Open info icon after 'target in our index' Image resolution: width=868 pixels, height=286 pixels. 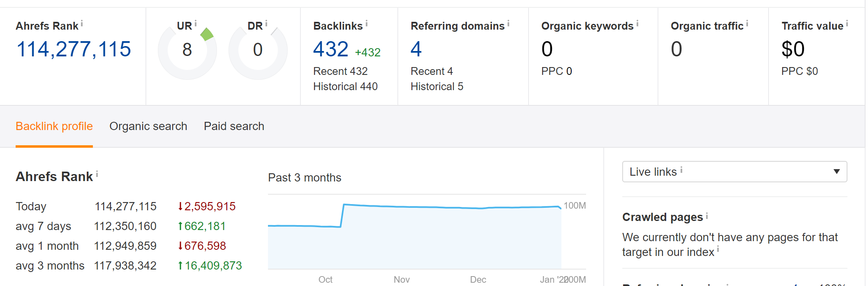tap(718, 249)
